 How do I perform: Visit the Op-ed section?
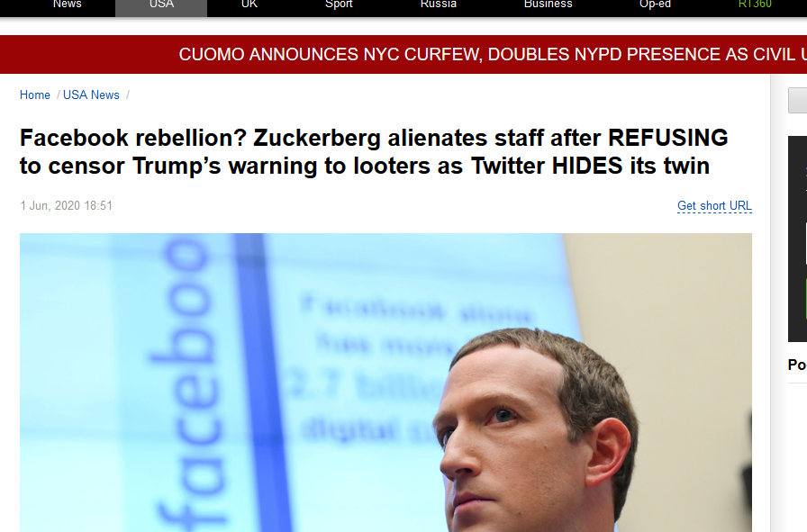(655, 5)
